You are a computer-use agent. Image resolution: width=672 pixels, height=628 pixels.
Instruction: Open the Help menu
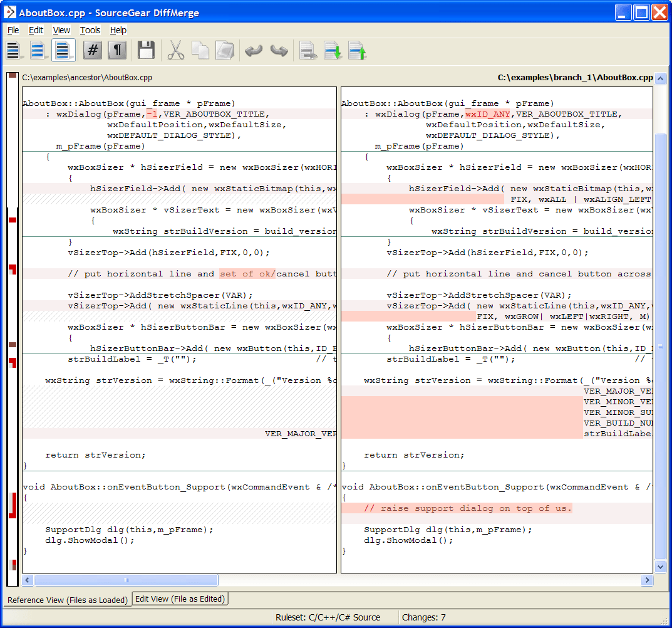pos(118,30)
